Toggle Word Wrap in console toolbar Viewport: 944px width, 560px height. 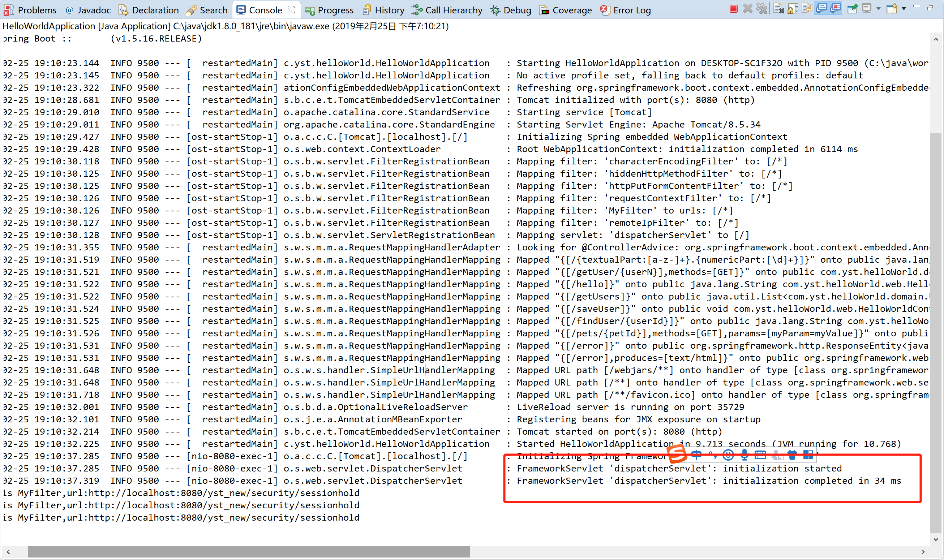click(x=807, y=9)
